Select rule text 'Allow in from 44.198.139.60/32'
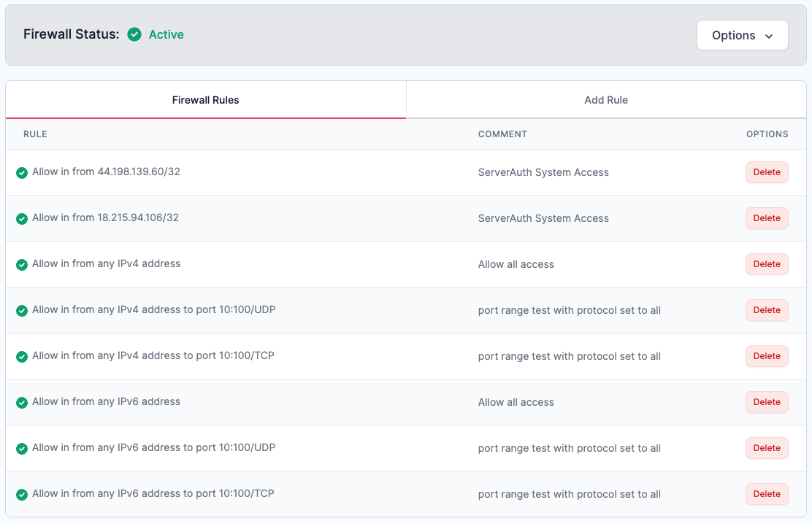Screen dimensions: 812x524 (x=106, y=172)
